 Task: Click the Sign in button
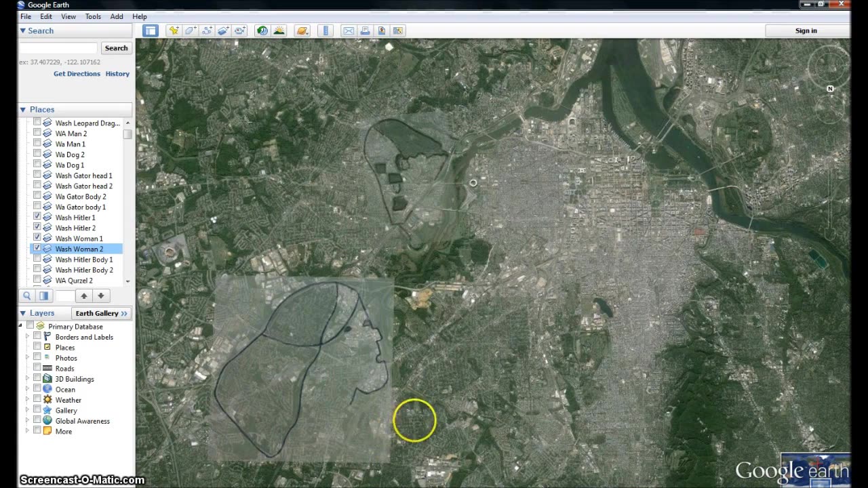806,30
